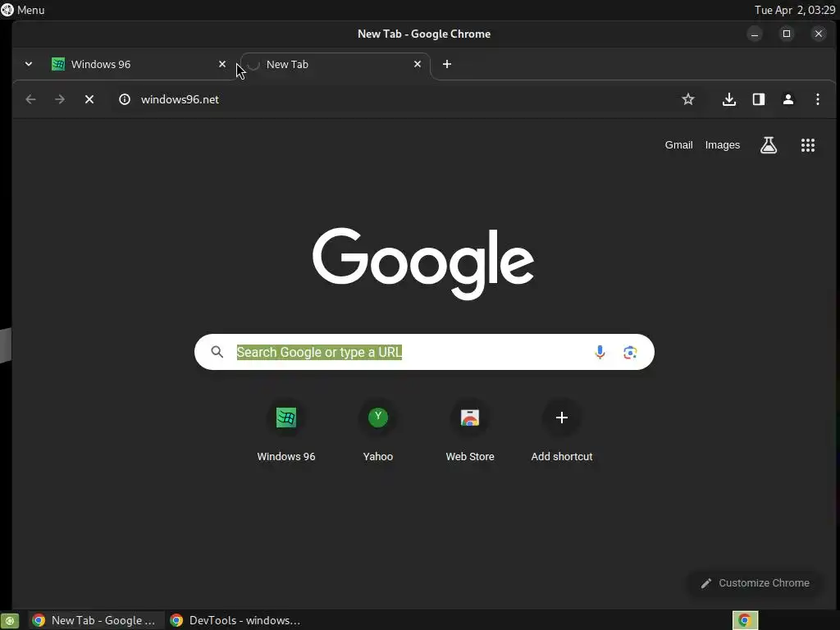
Task: Open the Google apps grid
Action: [808, 145]
